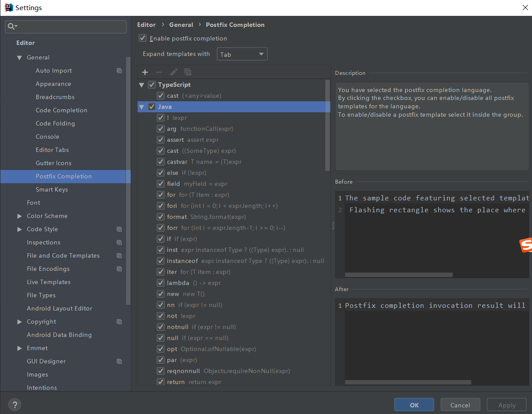Click the orange Sogou input icon
This screenshot has height=414, width=532.
click(526, 245)
